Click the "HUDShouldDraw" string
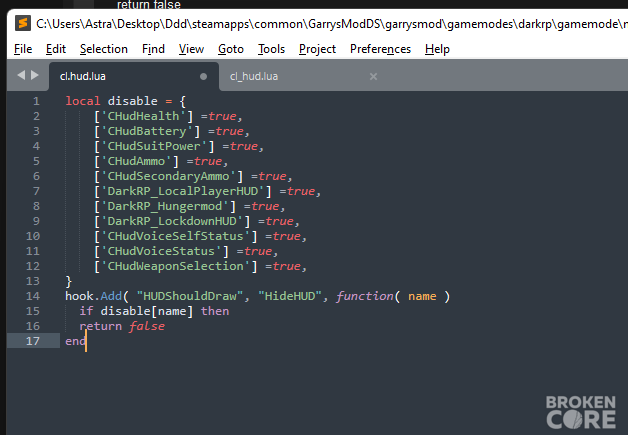Viewport: 628px width, 435px height. 190,296
